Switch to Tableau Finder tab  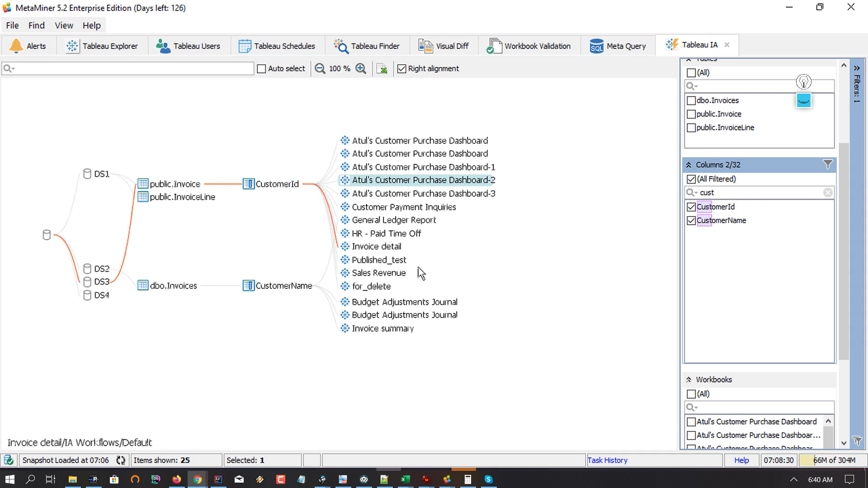[367, 46]
